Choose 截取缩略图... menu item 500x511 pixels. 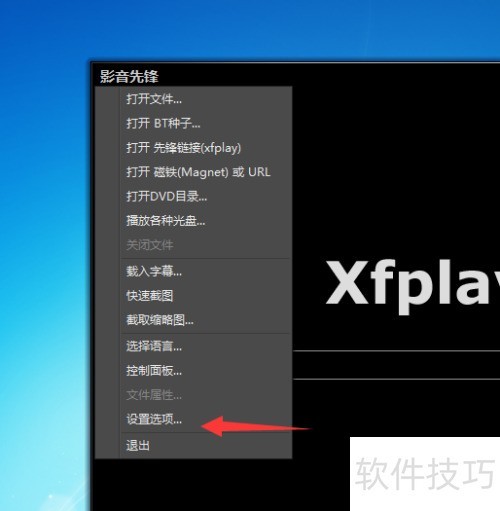pos(194,320)
